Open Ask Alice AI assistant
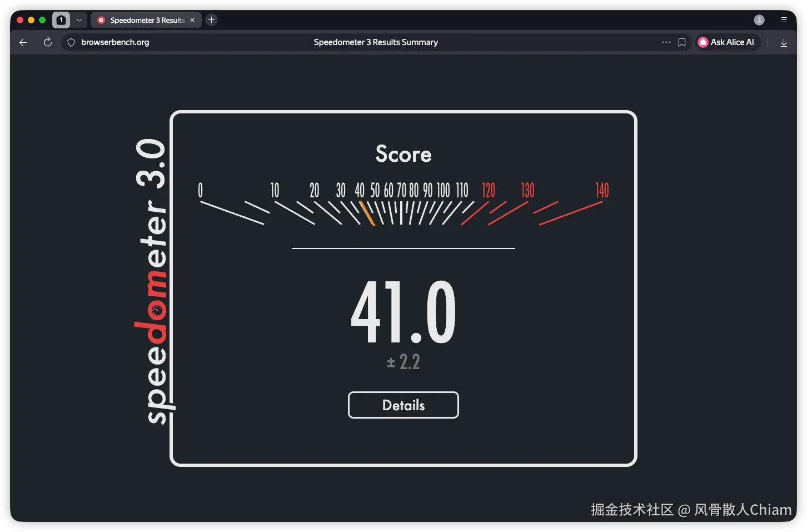The image size is (807, 532). pos(727,42)
